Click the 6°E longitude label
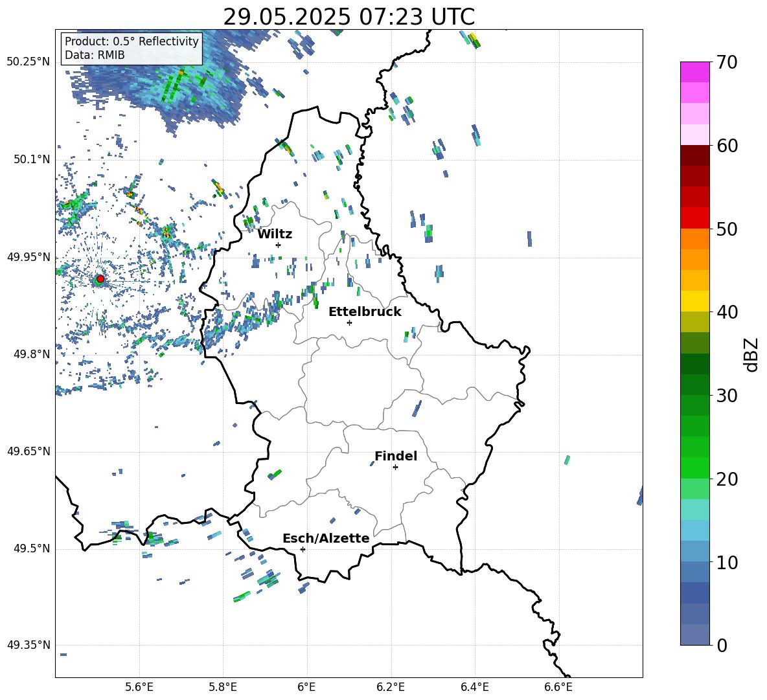This screenshot has height=700, width=767. click(x=306, y=687)
